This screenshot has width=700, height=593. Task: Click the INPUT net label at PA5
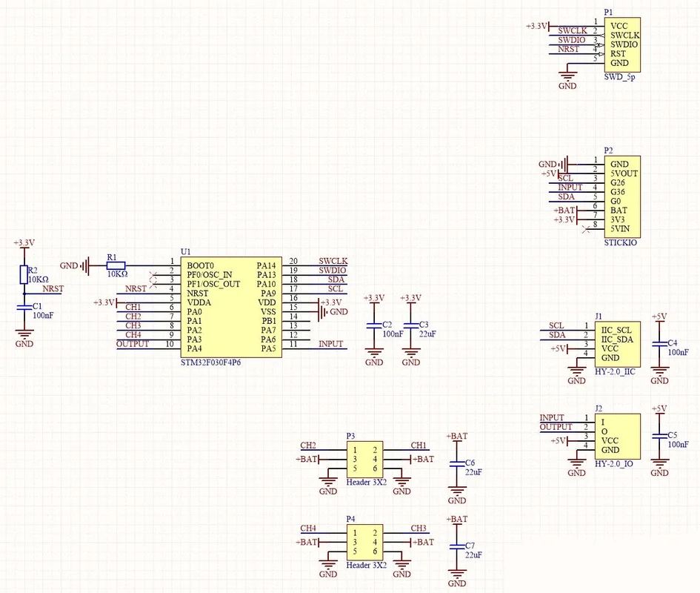(331, 344)
